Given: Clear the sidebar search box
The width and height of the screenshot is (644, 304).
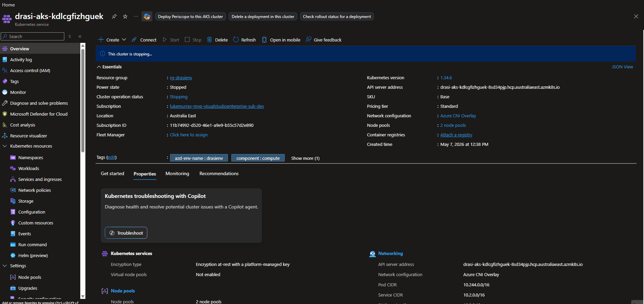Looking at the screenshot, I should [70, 36].
